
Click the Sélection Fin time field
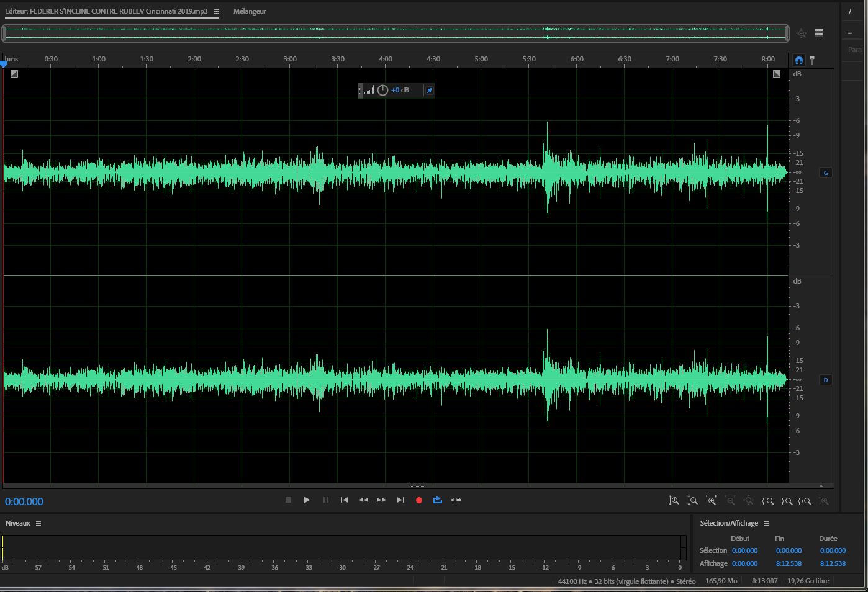[x=789, y=551]
